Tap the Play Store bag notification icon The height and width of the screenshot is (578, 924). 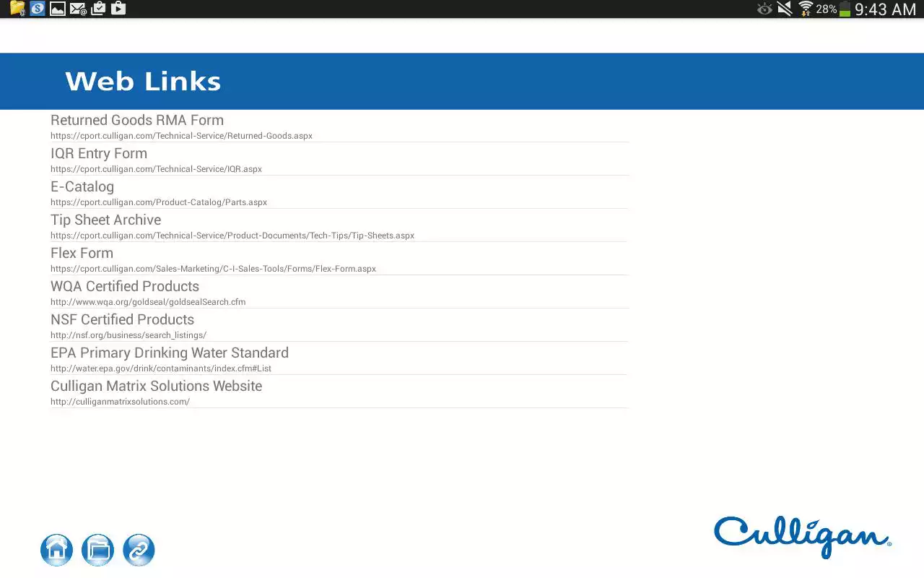(x=118, y=9)
